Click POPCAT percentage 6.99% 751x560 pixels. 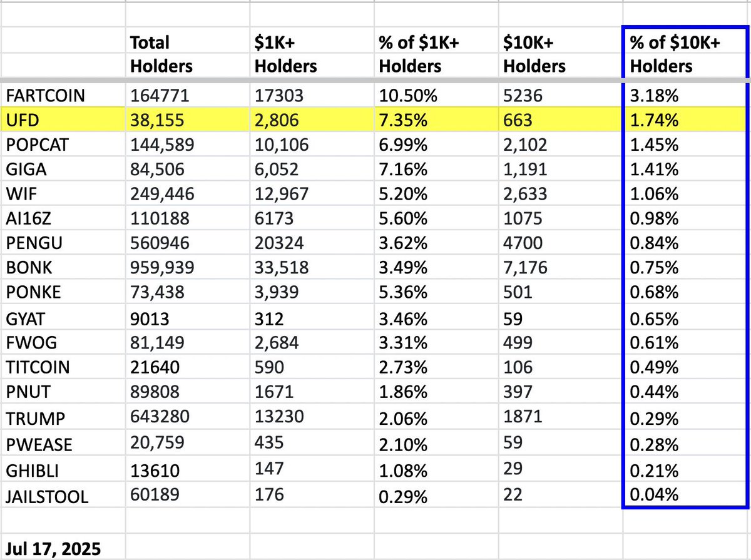(403, 145)
